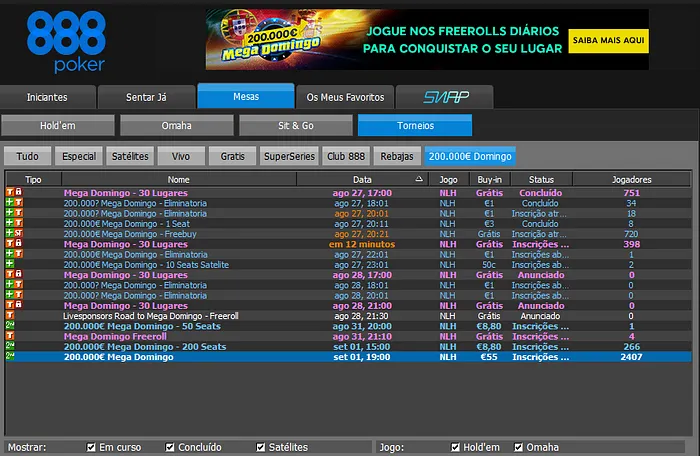Click the Data column sort arrow

tap(419, 179)
